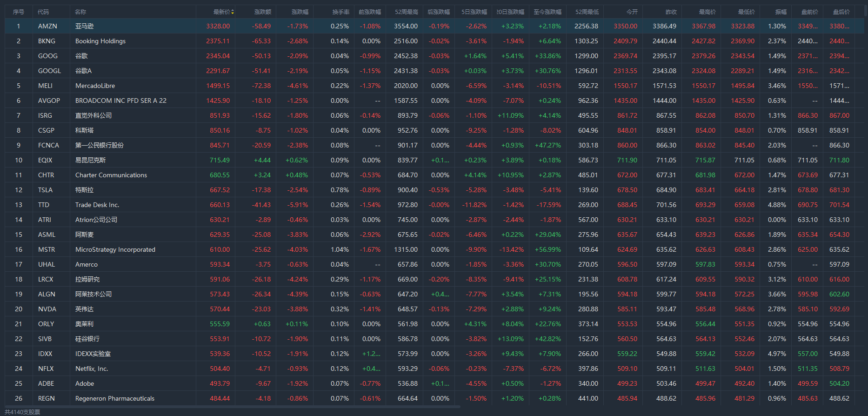Viewport: 868px width, 416px height.
Task: Select the AMZN code cell
Action: (x=47, y=26)
